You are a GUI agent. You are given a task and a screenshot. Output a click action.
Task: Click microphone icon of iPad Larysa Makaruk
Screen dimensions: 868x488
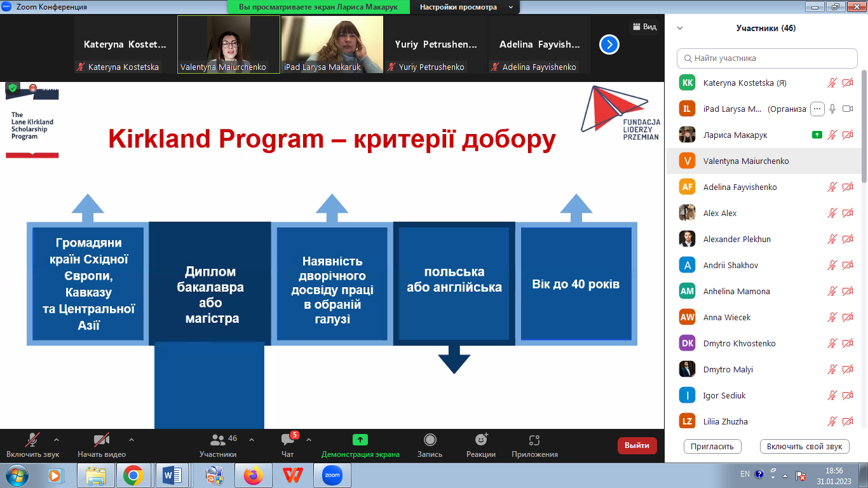point(832,109)
